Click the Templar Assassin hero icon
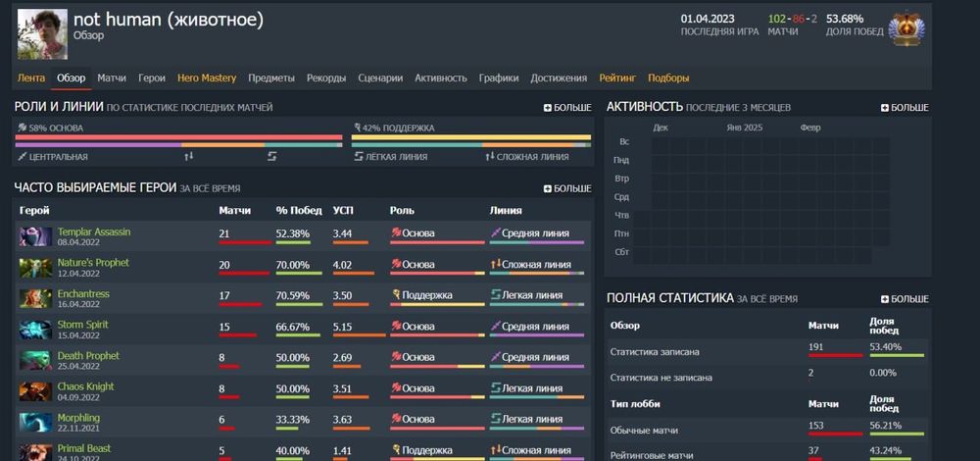The width and height of the screenshot is (980, 461). pyautogui.click(x=35, y=236)
